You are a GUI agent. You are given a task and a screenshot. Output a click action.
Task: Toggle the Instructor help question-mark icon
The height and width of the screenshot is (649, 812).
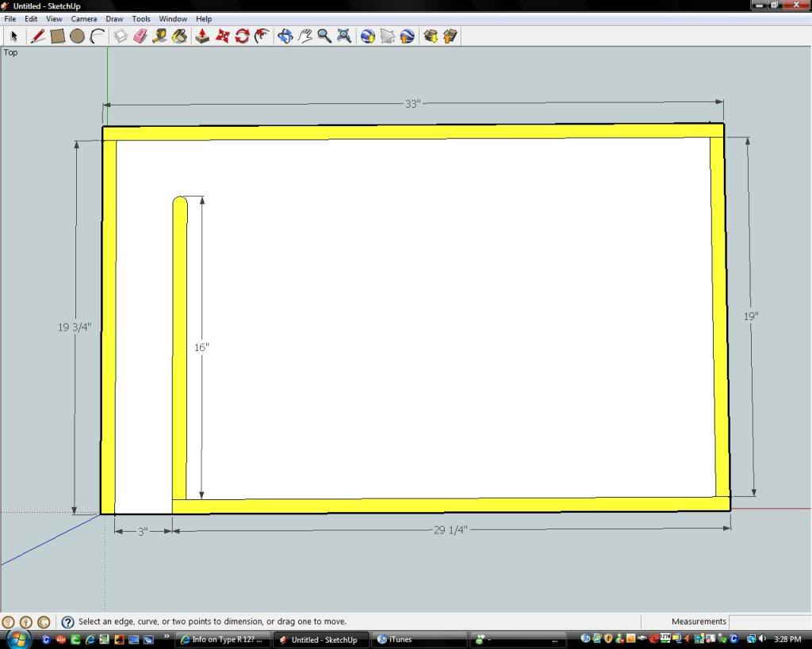coord(67,621)
